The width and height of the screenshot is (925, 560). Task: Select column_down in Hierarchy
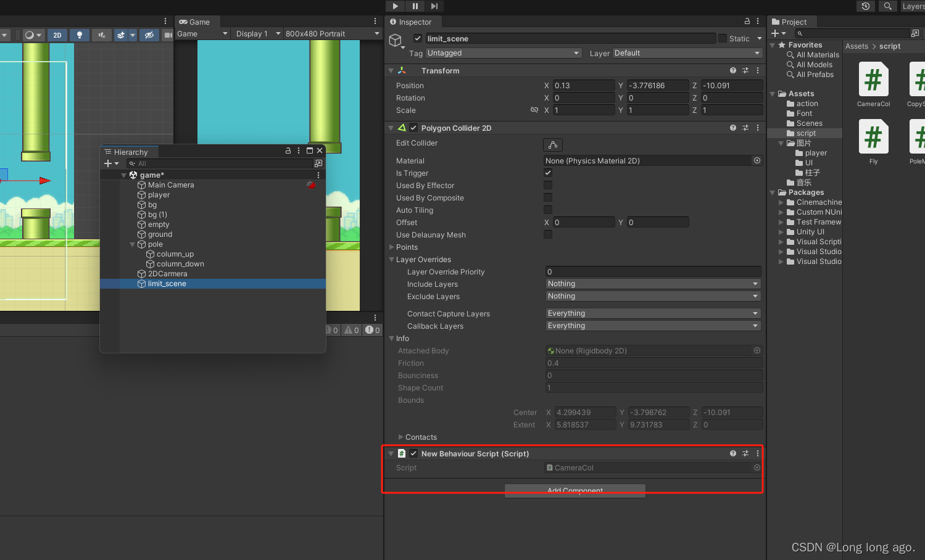click(180, 264)
